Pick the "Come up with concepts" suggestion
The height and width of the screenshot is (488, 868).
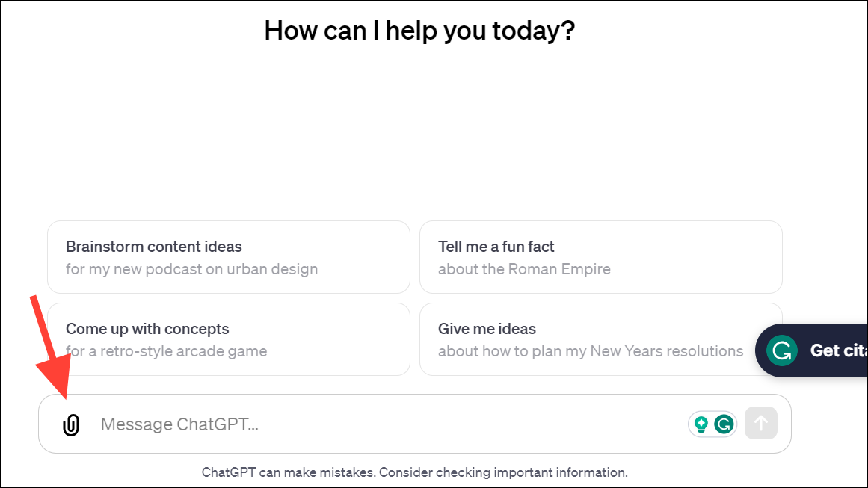147,329
